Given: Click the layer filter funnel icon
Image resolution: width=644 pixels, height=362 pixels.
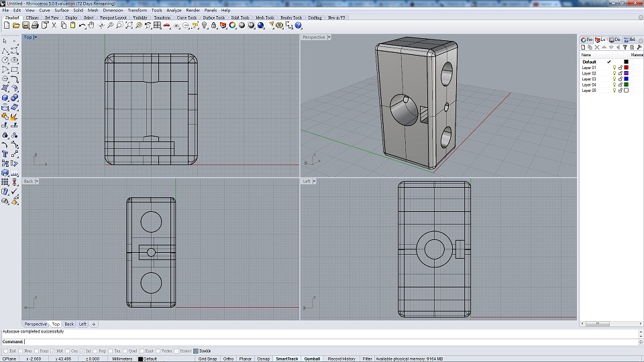Looking at the screenshot, I should (625, 48).
